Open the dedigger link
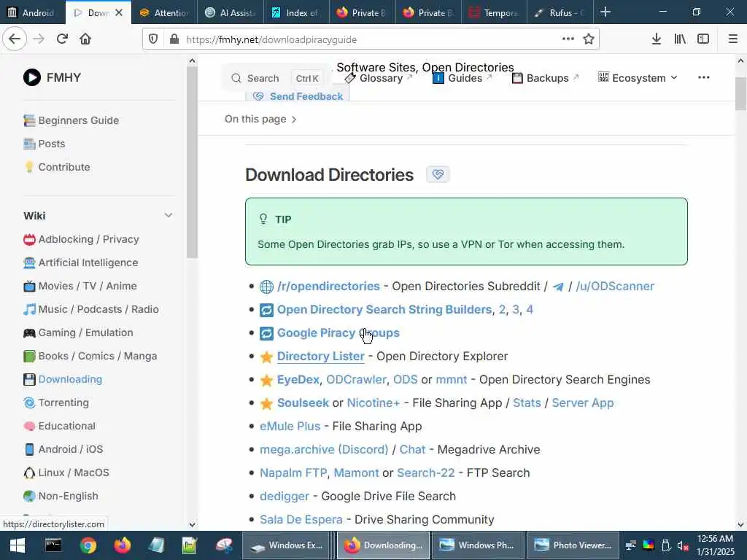747x560 pixels. (285, 496)
